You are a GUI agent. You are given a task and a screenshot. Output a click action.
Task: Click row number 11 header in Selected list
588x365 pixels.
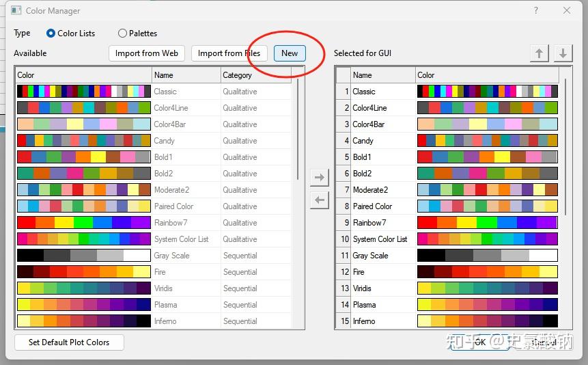tap(344, 256)
